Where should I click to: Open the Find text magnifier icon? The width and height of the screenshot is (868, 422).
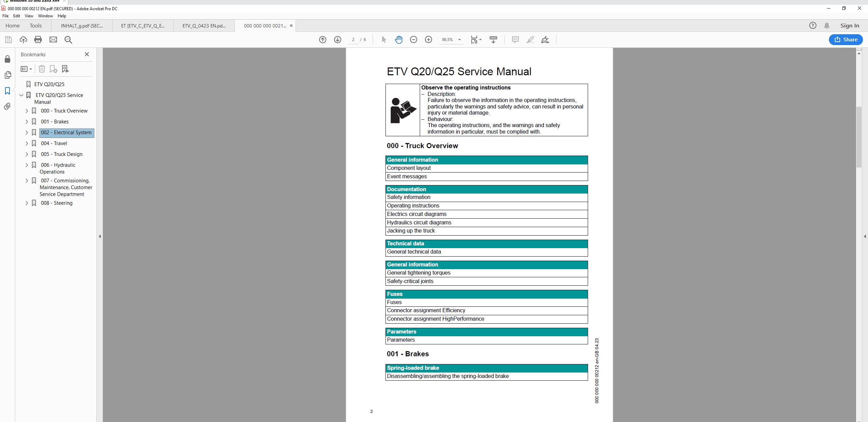(x=68, y=40)
